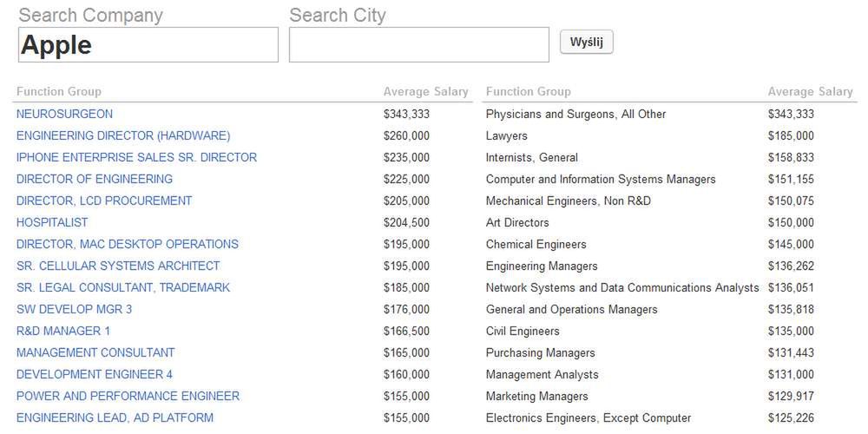Select the Management Analysts text
Screen dimensions: 868x434
coord(542,375)
